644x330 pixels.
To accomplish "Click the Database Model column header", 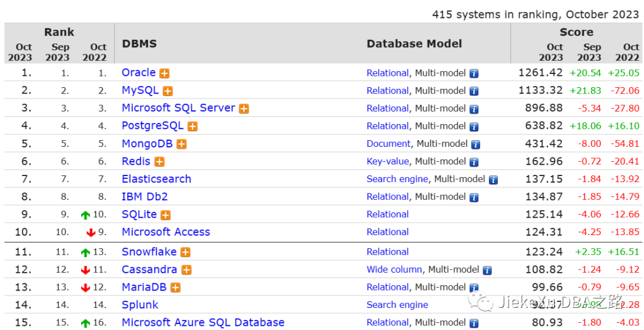I will pyautogui.click(x=414, y=44).
